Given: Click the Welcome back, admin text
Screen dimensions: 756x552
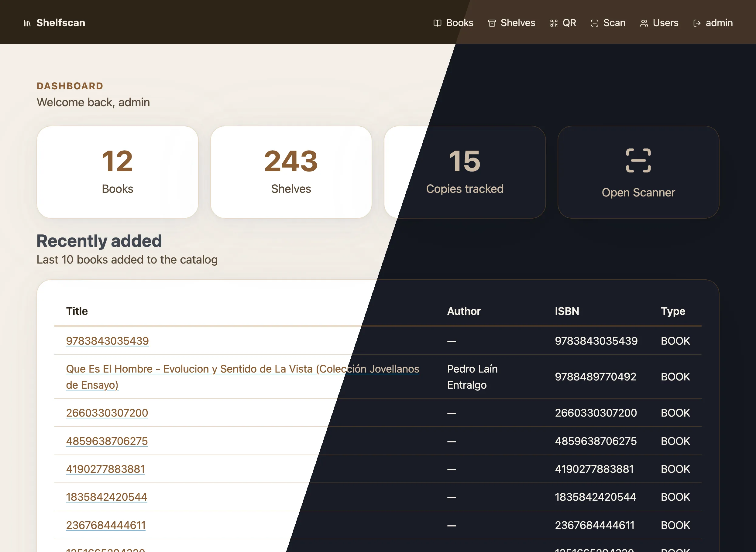Looking at the screenshot, I should click(x=93, y=102).
